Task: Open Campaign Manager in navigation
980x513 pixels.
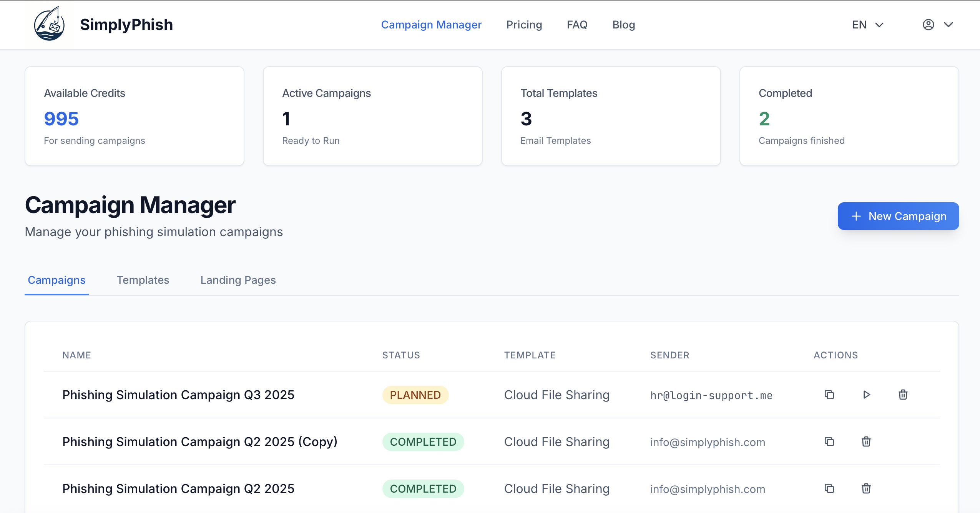Action: tap(431, 25)
